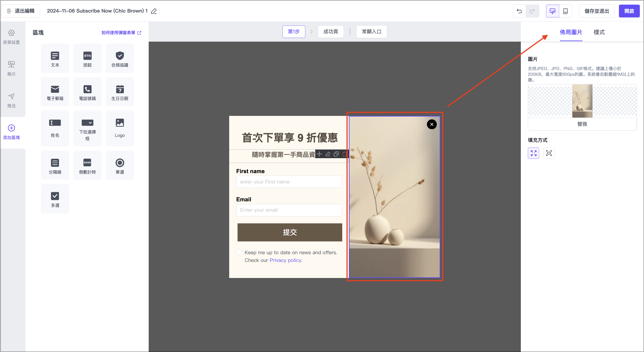
Task: Delete the selected subtitle block
Action: 344,154
